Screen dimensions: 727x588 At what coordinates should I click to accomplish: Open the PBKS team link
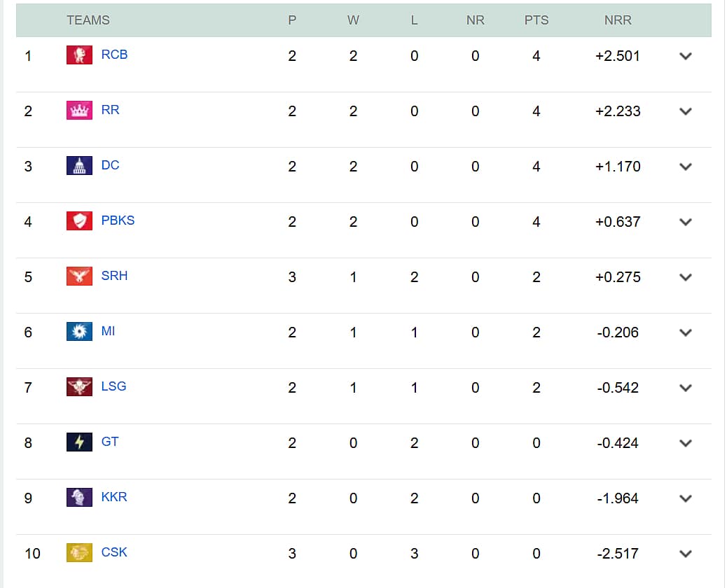(118, 220)
